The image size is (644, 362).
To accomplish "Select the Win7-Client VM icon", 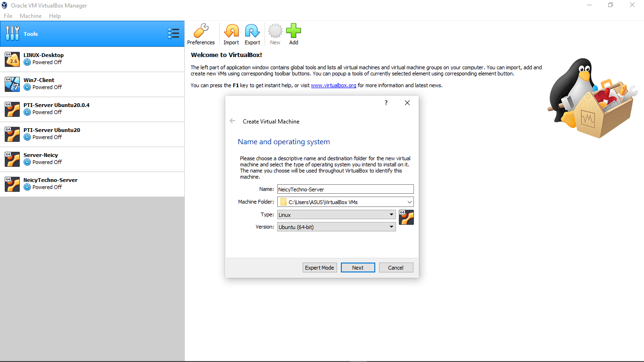I will tap(12, 84).
